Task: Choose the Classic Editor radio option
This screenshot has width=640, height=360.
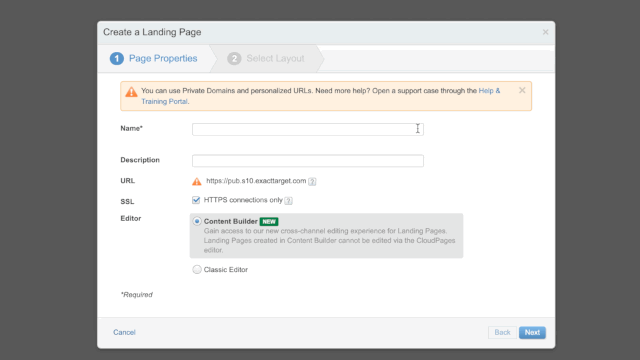Action: tap(197, 269)
